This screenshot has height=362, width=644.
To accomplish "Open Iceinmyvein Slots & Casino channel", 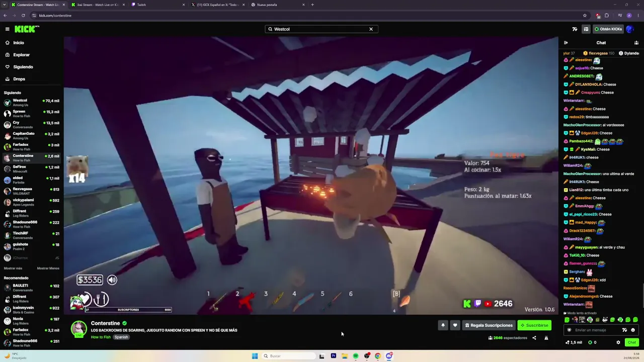I will click(x=31, y=310).
